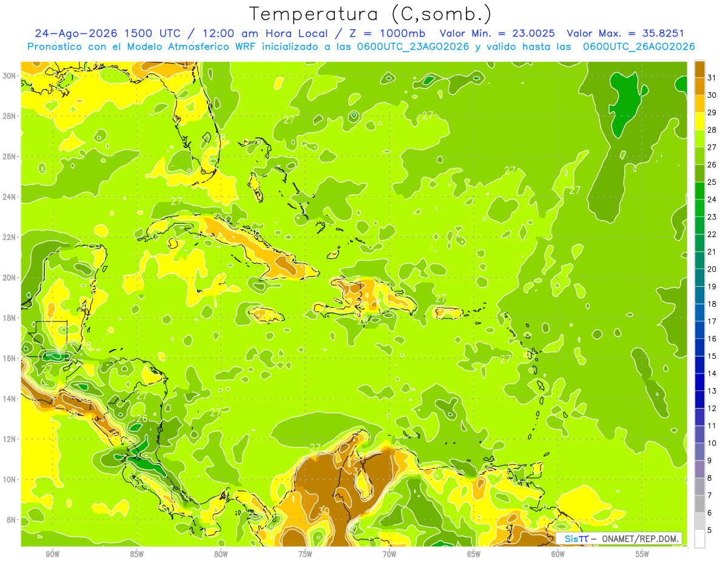Image resolution: width=728 pixels, height=562 pixels.
Task: Pick legend swatch between 25 and 26
Action: pyautogui.click(x=699, y=173)
